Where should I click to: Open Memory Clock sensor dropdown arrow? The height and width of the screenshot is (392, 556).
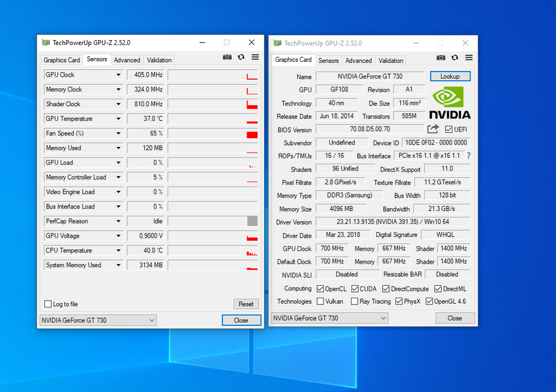click(x=119, y=90)
